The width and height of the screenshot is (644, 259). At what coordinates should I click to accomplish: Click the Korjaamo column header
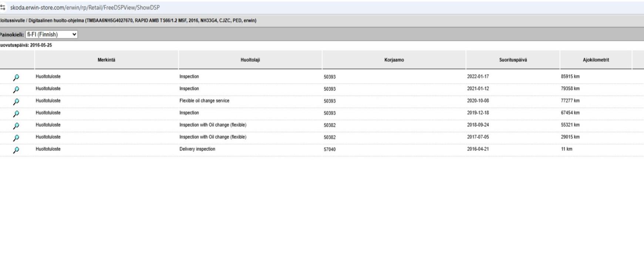tap(394, 60)
